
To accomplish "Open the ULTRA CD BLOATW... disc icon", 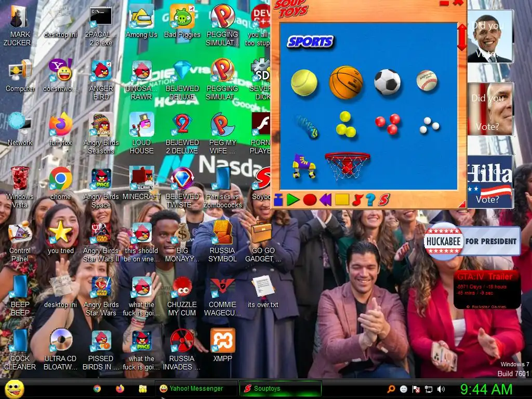I will (x=61, y=349).
